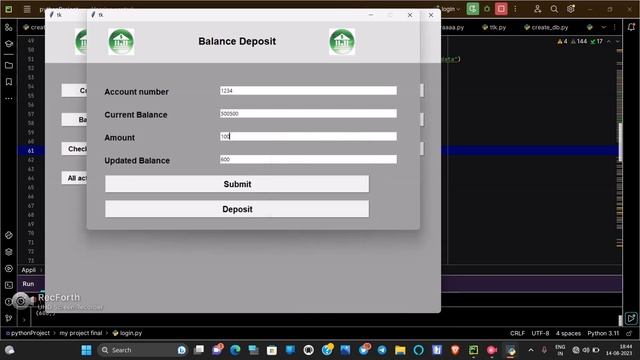This screenshot has height=360, width=640.
Task: Open File Explorer folder icon on taskbar
Action: (x=400, y=350)
